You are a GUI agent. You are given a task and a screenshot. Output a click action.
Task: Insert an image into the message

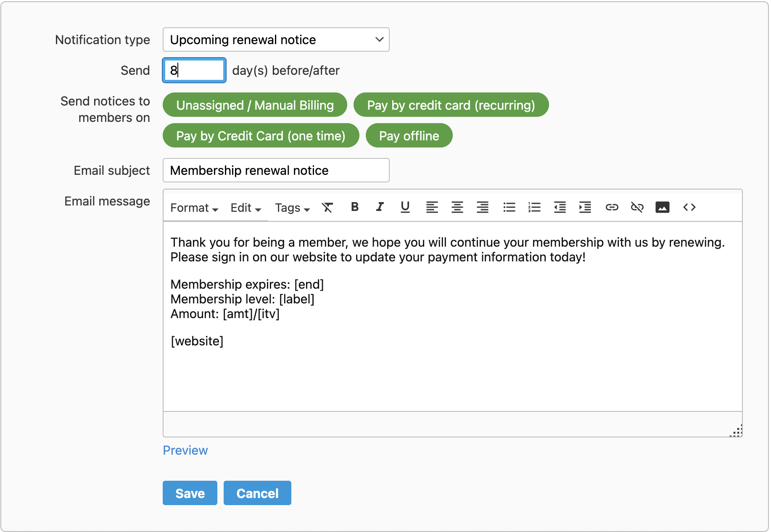[662, 207]
